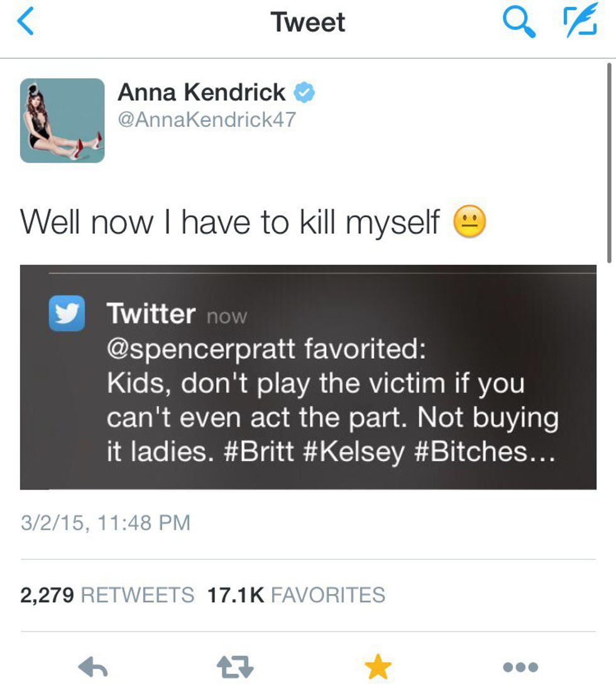616x699 pixels.
Task: Tap the retweet icon
Action: [236, 667]
